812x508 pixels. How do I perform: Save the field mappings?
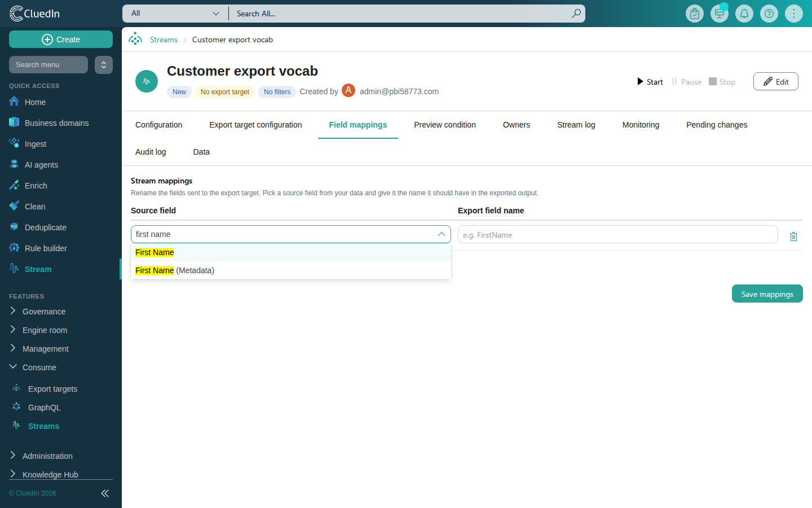tap(767, 294)
